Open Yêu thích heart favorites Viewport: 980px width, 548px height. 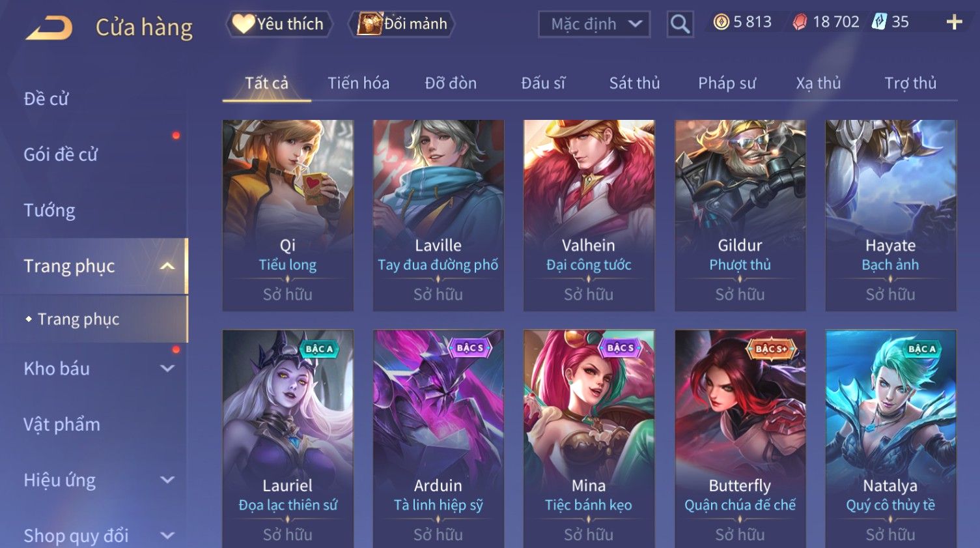click(279, 24)
